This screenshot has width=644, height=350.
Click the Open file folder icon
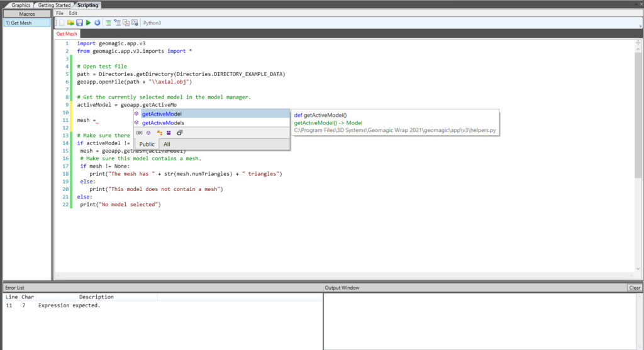coord(71,23)
